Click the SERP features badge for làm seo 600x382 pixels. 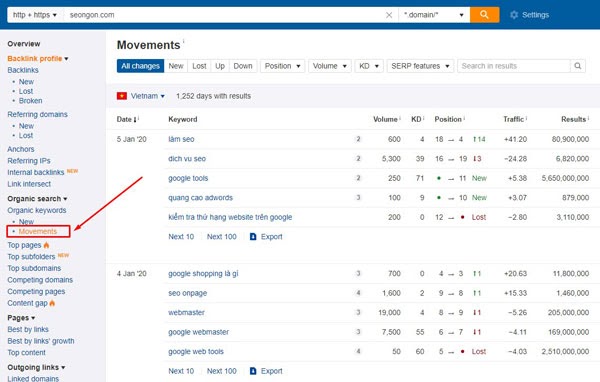point(358,139)
